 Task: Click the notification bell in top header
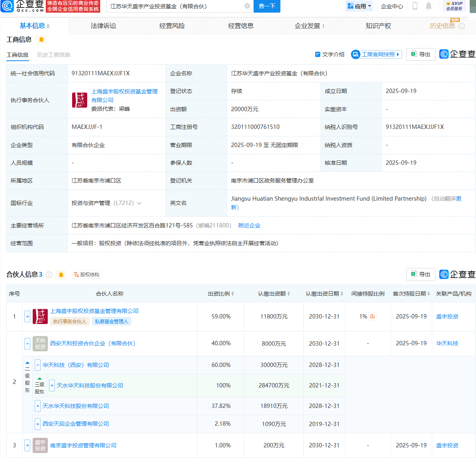click(429, 6)
